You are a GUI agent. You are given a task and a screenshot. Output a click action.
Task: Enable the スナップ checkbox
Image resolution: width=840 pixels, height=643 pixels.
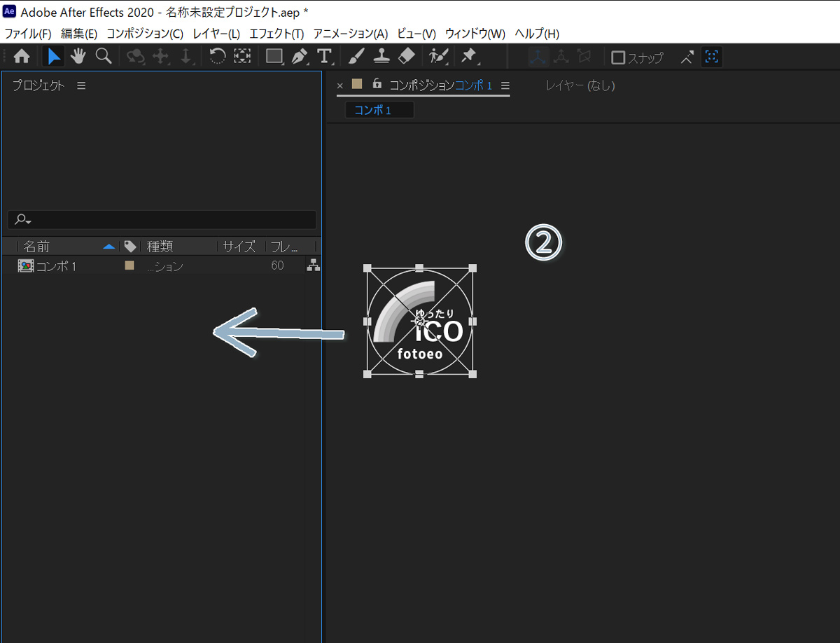(618, 57)
